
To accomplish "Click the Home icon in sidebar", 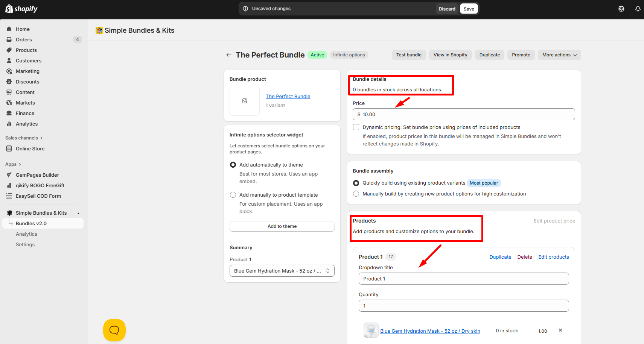I will click(x=9, y=29).
